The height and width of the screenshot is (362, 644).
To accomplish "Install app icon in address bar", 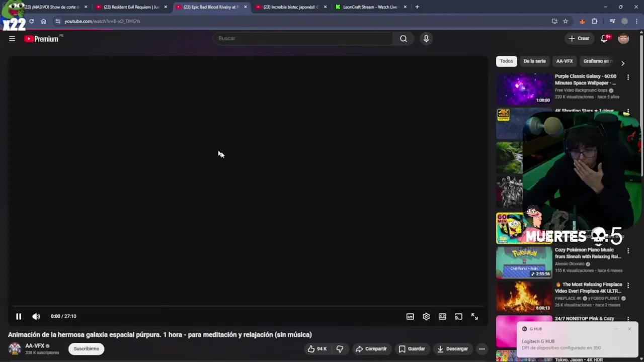I will click(x=554, y=21).
